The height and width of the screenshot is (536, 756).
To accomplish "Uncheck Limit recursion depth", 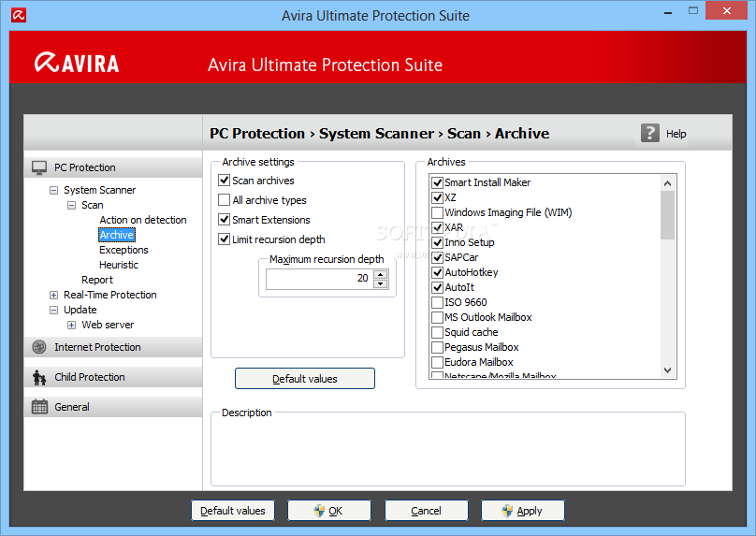I will [224, 239].
